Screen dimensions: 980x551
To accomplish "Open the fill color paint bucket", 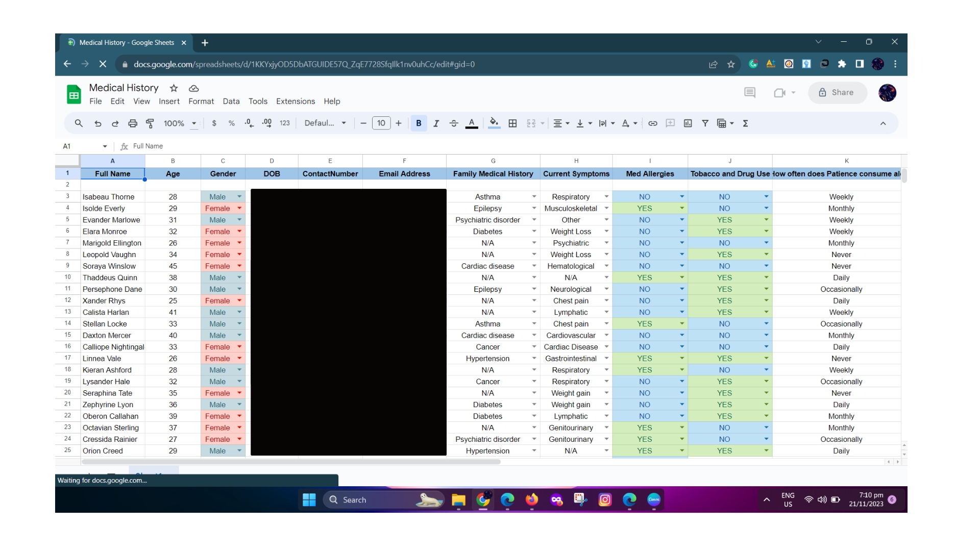I will coord(494,123).
